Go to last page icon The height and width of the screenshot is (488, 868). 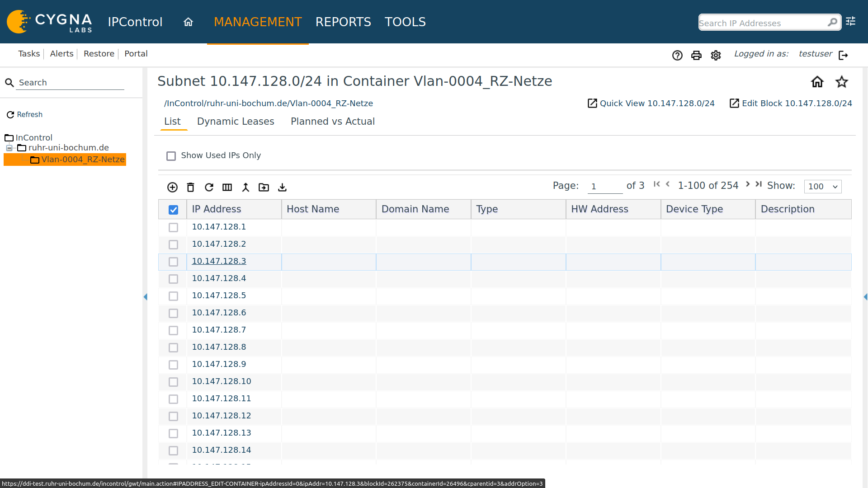point(759,184)
